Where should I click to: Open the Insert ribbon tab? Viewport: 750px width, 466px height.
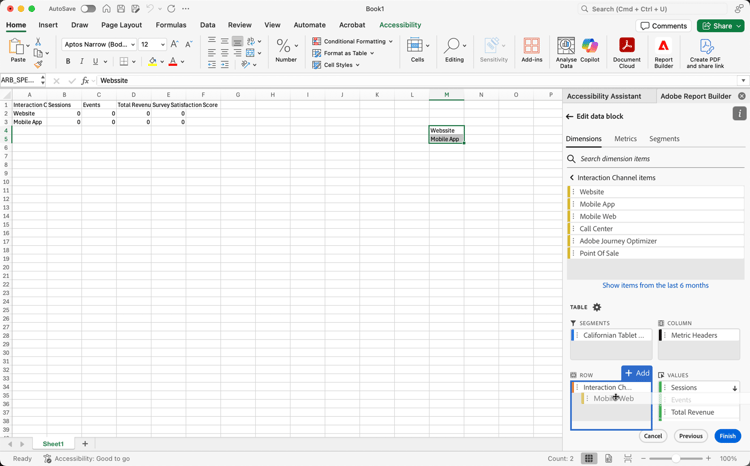click(x=48, y=25)
